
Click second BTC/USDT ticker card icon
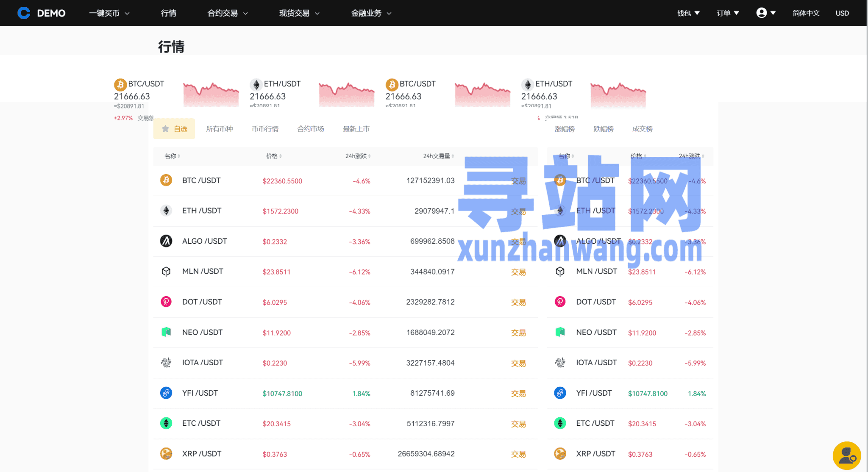pyautogui.click(x=392, y=85)
